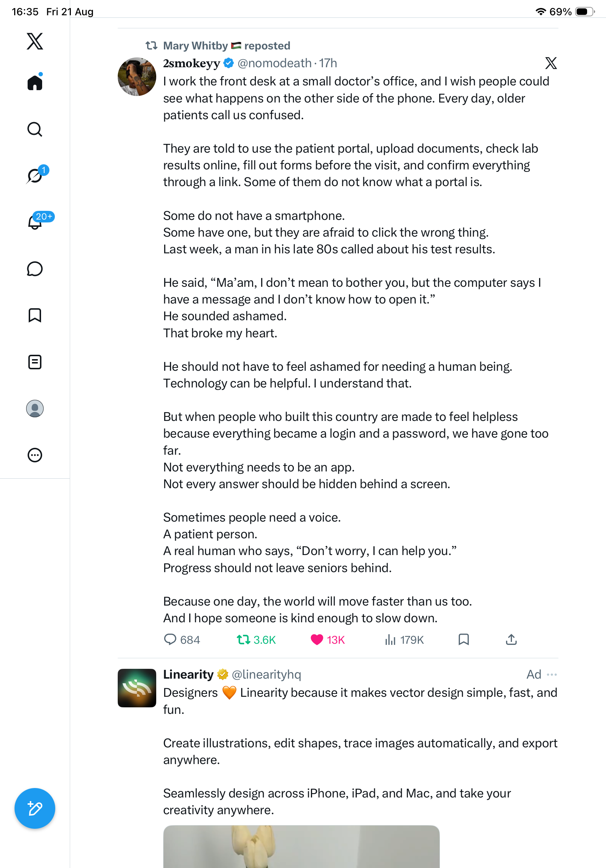Viewport: 606px width, 868px height.
Task: Open the Lists icon in sidebar
Action: point(35,362)
